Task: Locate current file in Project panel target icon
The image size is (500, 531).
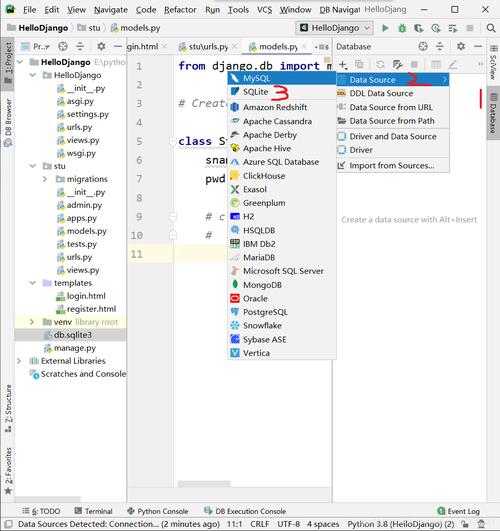Action: click(63, 46)
